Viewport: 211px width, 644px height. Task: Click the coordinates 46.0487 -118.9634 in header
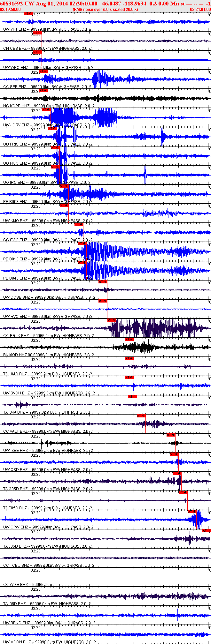(x=124, y=4)
